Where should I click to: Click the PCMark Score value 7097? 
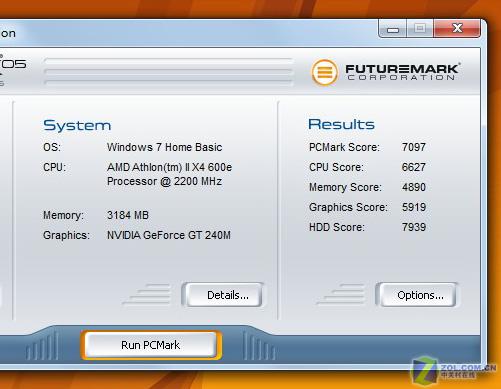(x=414, y=147)
